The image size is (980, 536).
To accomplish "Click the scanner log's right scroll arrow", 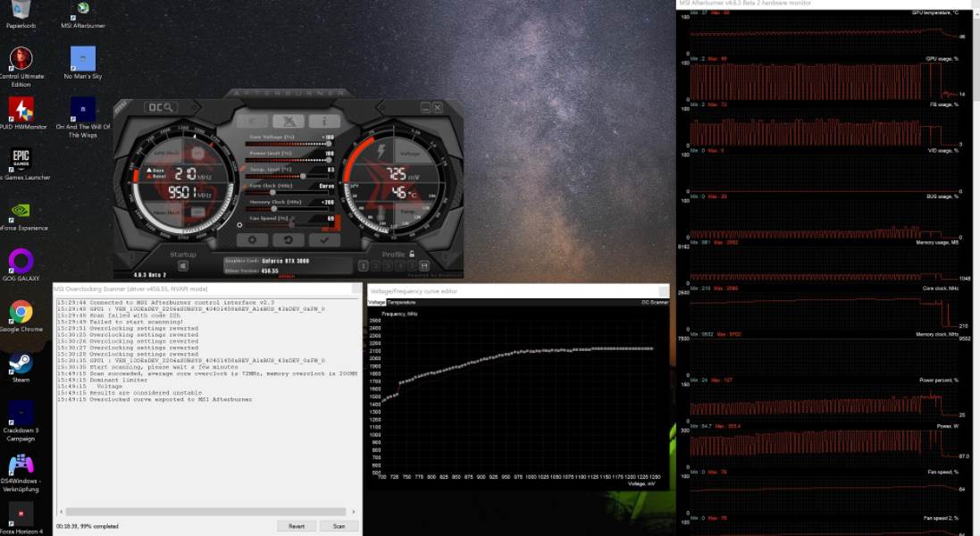I will tap(353, 512).
